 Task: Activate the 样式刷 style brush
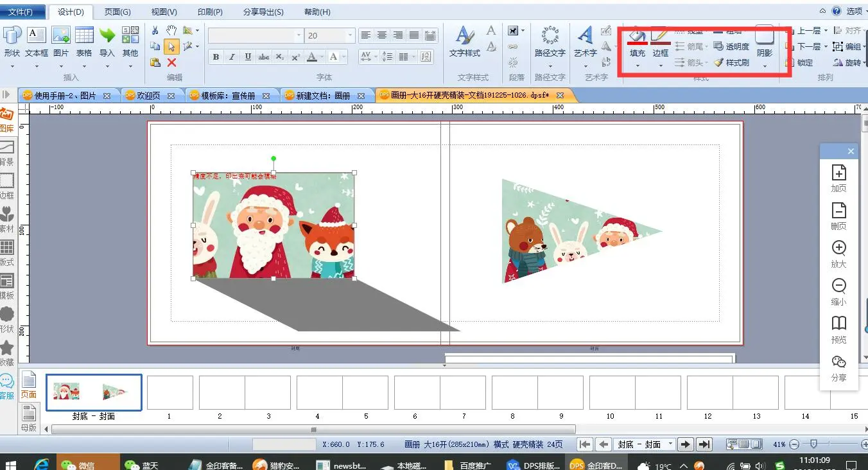(x=732, y=62)
